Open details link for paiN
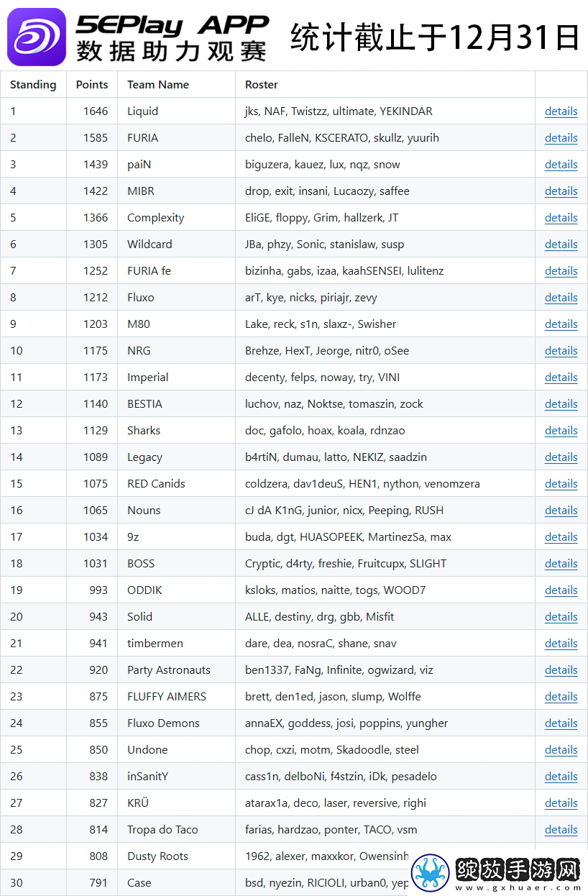This screenshot has width=588, height=896. [561, 165]
